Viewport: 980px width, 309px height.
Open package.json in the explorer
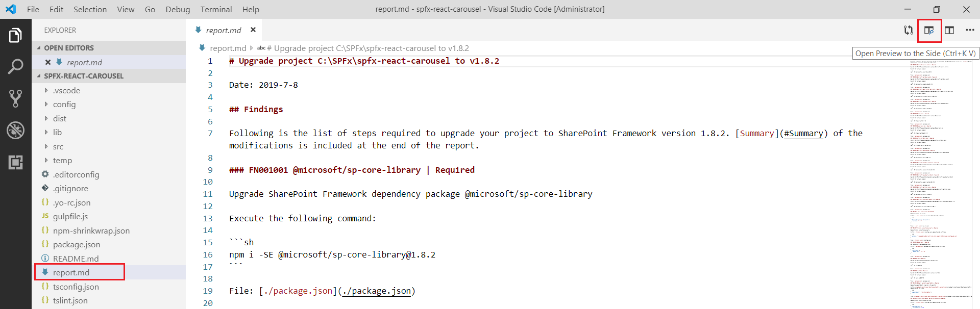[77, 245]
